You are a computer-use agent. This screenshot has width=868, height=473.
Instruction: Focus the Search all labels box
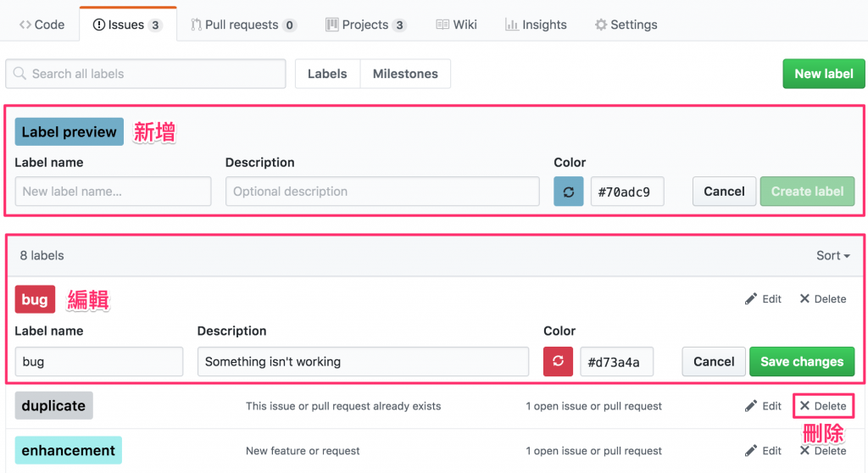146,74
